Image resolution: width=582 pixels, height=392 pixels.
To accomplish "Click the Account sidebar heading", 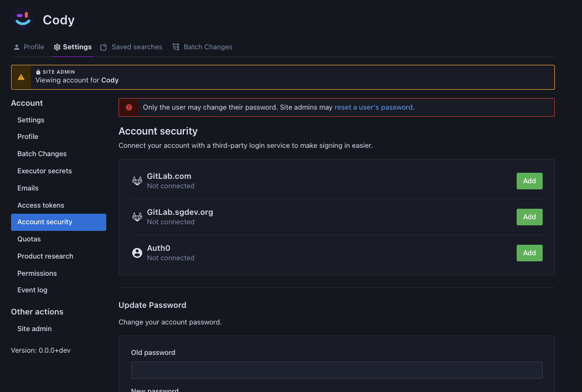I will click(27, 103).
